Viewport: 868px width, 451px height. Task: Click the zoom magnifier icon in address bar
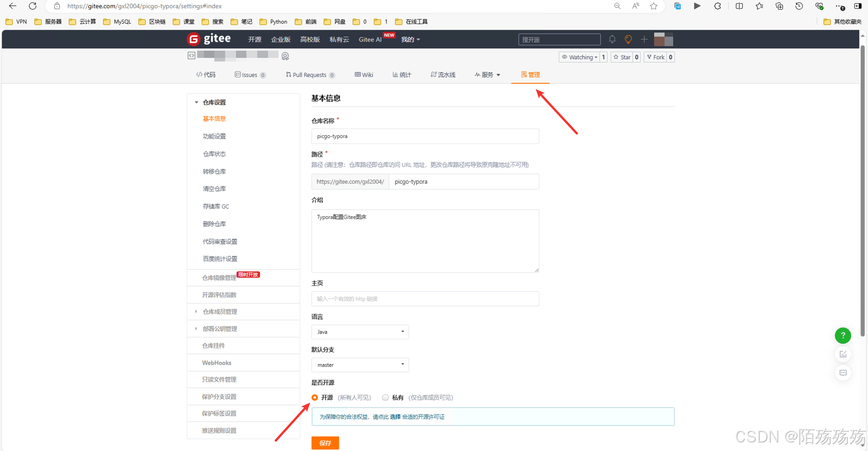coord(617,6)
